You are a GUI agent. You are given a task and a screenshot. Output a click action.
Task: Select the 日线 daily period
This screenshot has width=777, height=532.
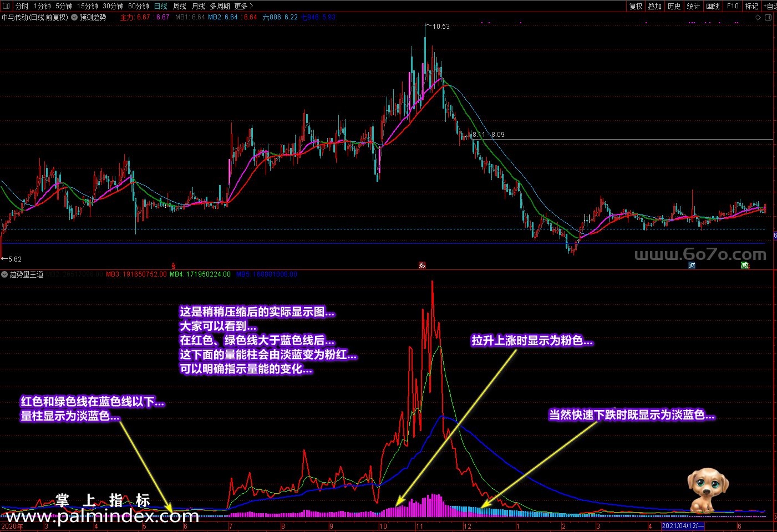click(161, 6)
